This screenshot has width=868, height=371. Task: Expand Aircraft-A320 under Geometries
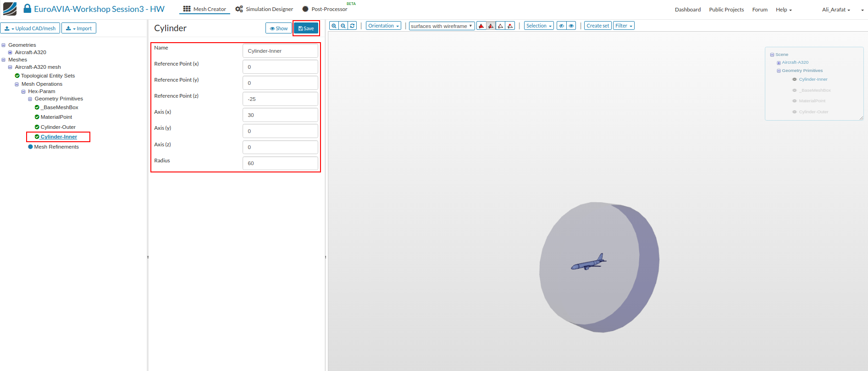pos(10,52)
